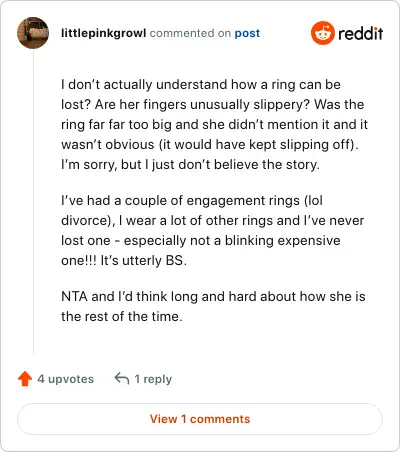
Task: Click the words 'lol divorce' in the comment
Action: (x=192, y=210)
